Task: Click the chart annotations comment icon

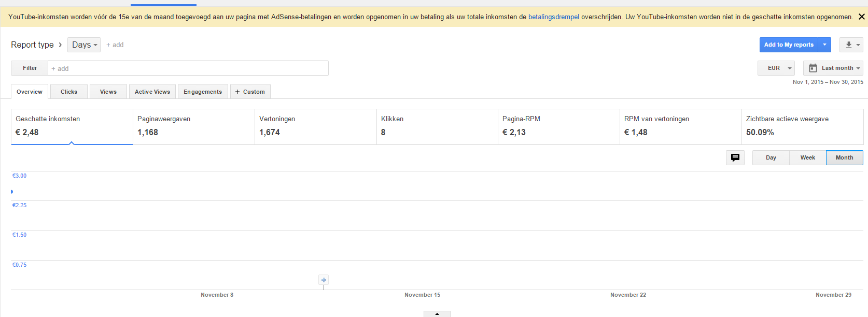Action: pos(735,157)
